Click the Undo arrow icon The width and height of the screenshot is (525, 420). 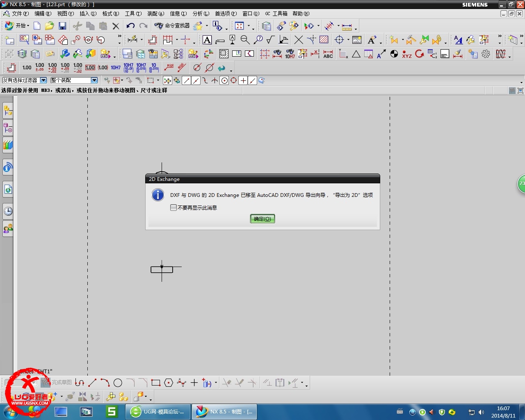coord(130,26)
